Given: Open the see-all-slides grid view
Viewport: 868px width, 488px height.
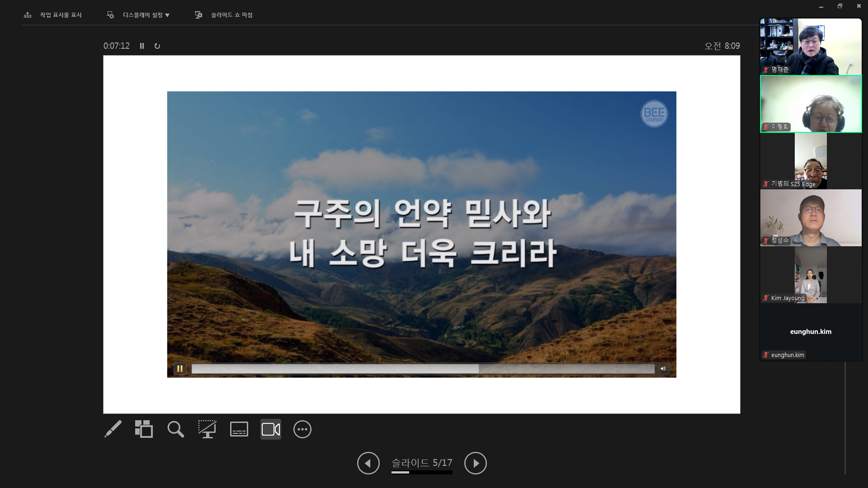Looking at the screenshot, I should tap(144, 429).
